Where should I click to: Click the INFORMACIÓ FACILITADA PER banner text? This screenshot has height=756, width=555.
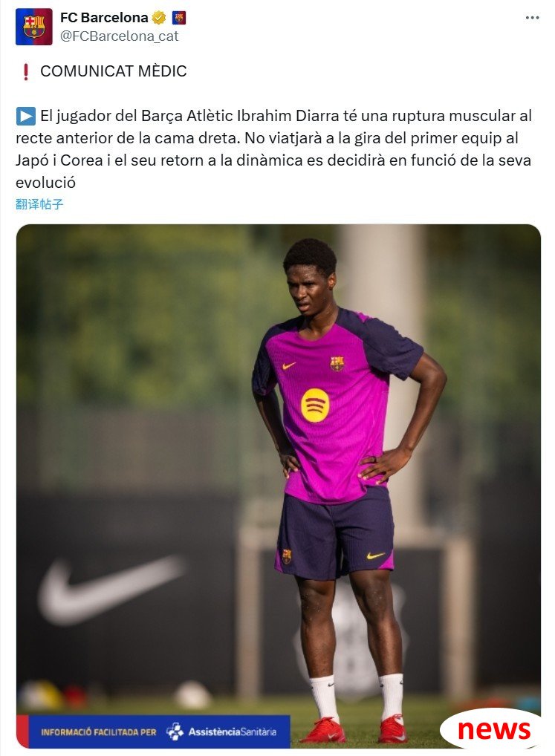coord(98,732)
